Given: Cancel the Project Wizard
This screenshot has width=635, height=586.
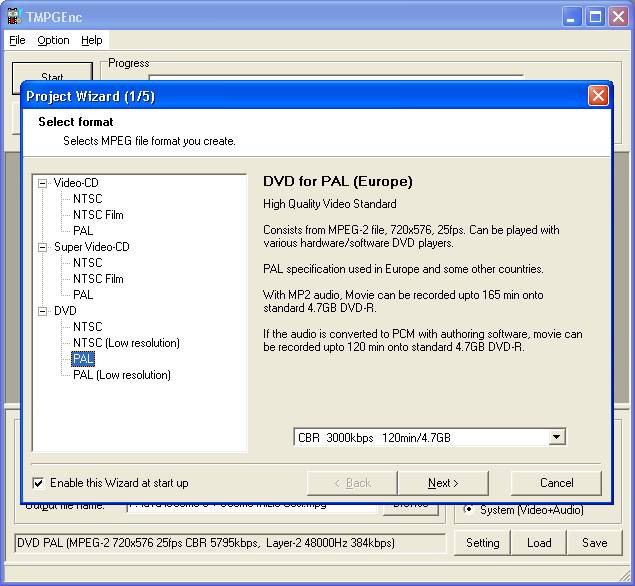Looking at the screenshot, I should pos(556,483).
